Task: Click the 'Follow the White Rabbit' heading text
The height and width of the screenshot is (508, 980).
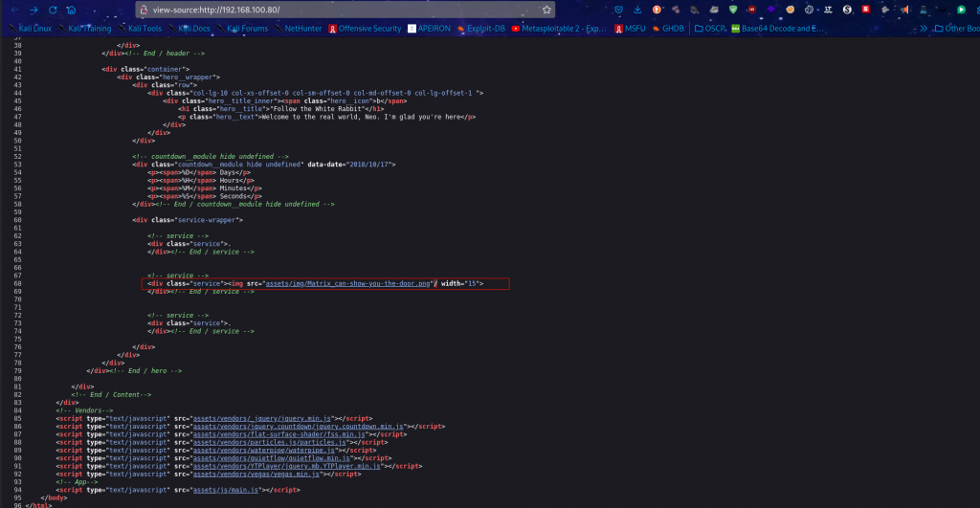Action: (316, 109)
